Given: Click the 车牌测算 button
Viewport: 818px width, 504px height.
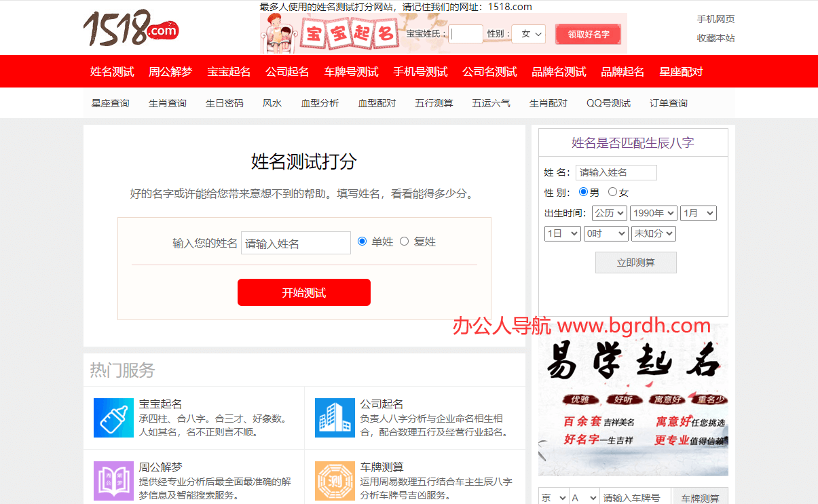Looking at the screenshot, I should coord(700,497).
